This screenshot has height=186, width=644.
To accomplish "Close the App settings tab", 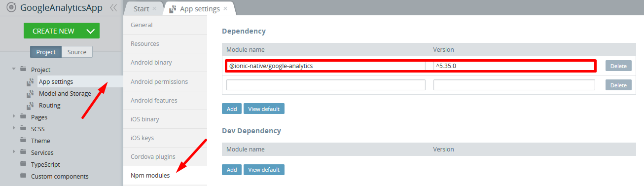I will pos(225,9).
